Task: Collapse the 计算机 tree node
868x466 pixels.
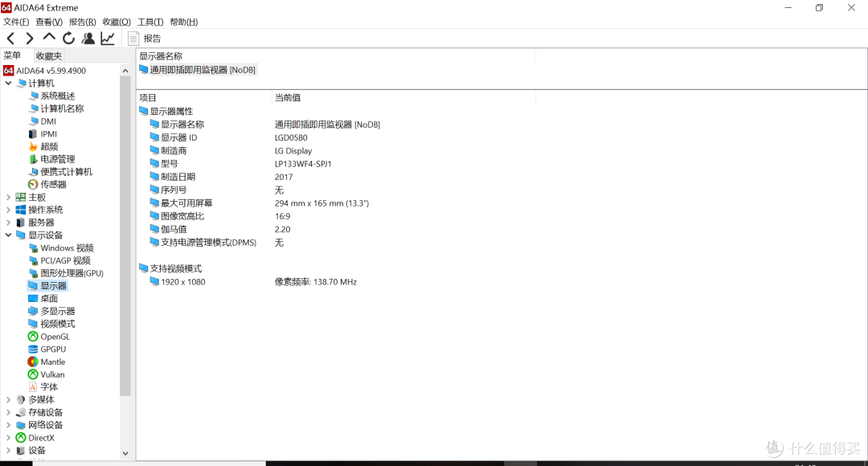Action: click(8, 83)
